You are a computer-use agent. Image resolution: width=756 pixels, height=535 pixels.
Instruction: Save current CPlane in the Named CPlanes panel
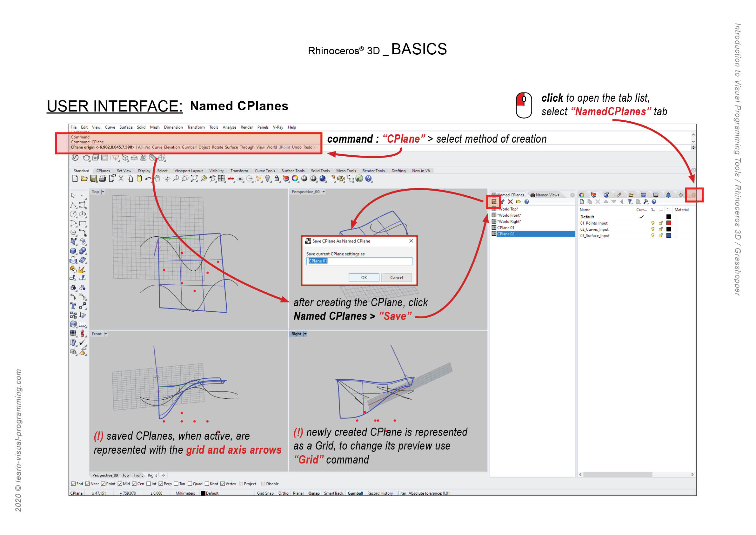pyautogui.click(x=495, y=202)
